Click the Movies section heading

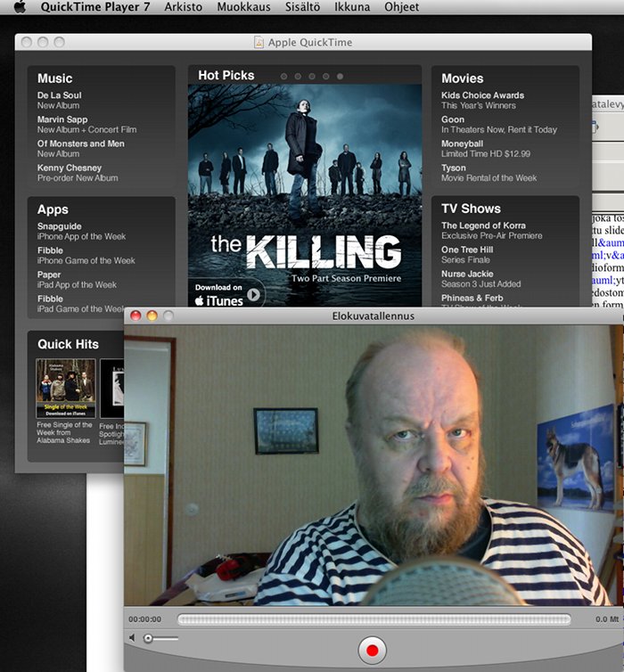pos(463,78)
